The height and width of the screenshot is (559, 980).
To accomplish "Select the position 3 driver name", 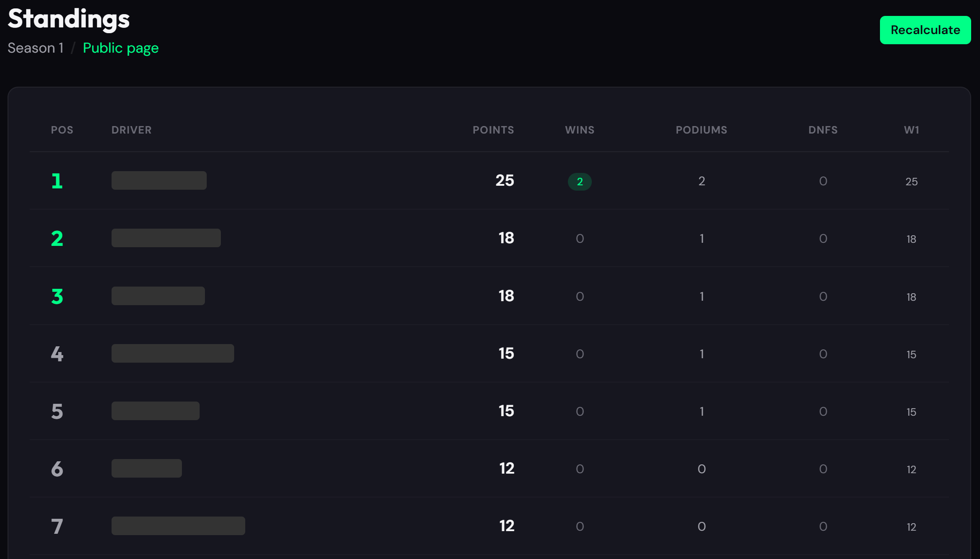I will (x=158, y=296).
